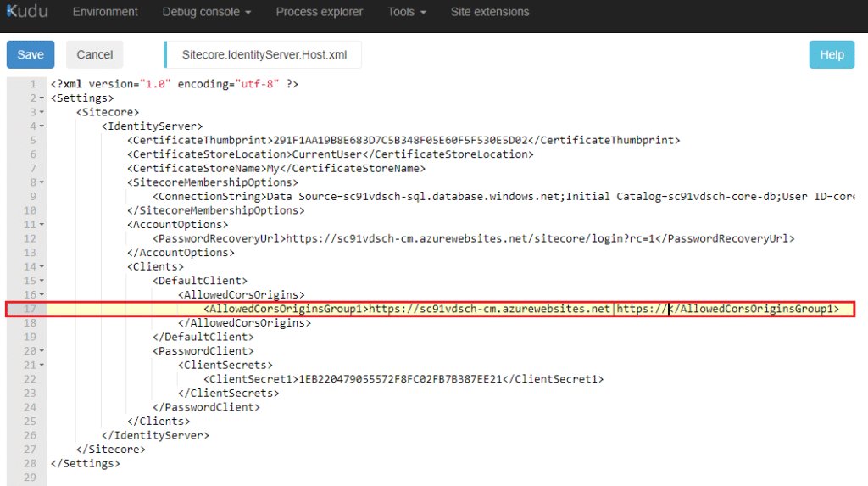Screen dimensions: 868x486
Task: Click the CertificateThumbprint value on line 5
Action: tap(401, 140)
